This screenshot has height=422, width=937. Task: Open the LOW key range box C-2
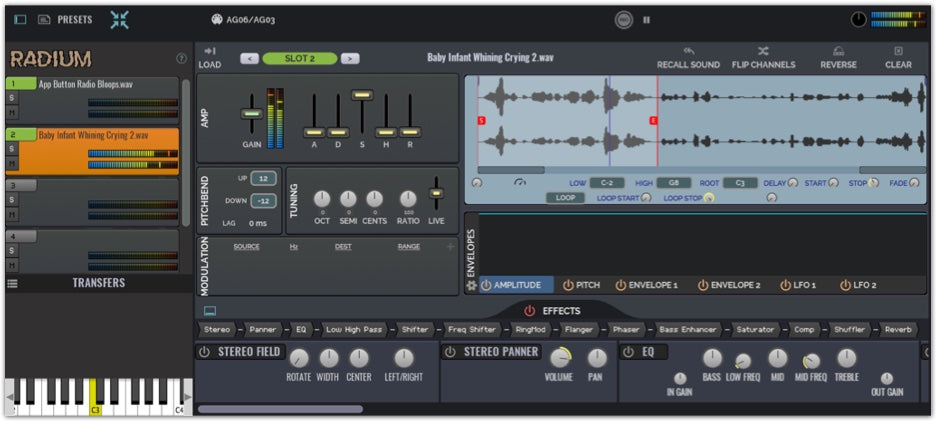607,183
